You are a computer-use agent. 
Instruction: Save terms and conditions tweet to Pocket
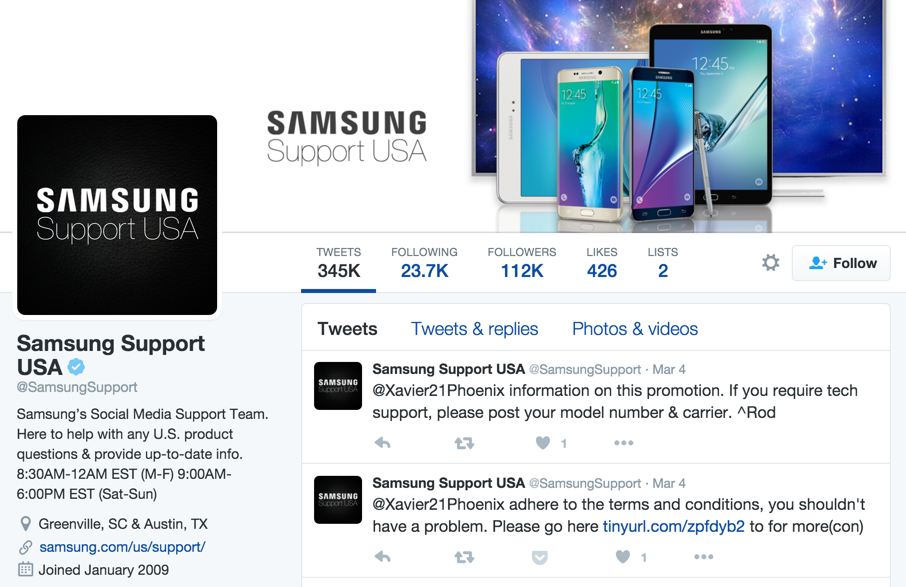point(539,557)
